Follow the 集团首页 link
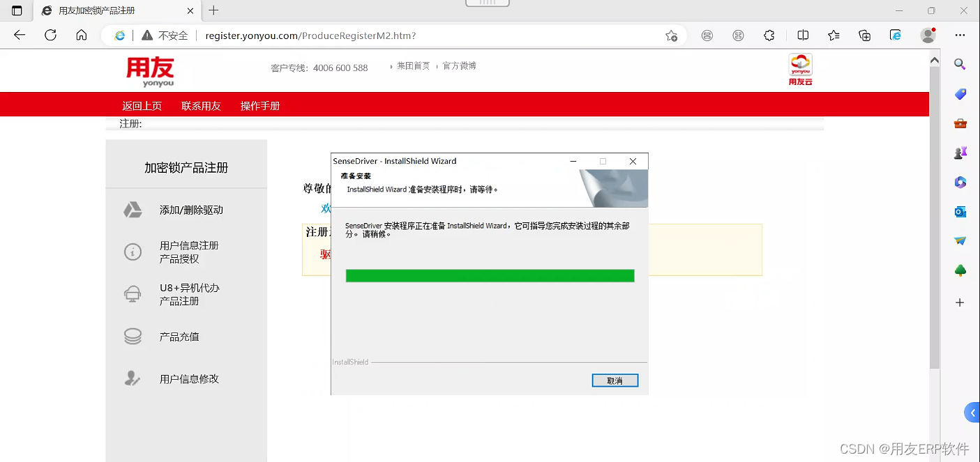Image resolution: width=980 pixels, height=462 pixels. click(413, 66)
